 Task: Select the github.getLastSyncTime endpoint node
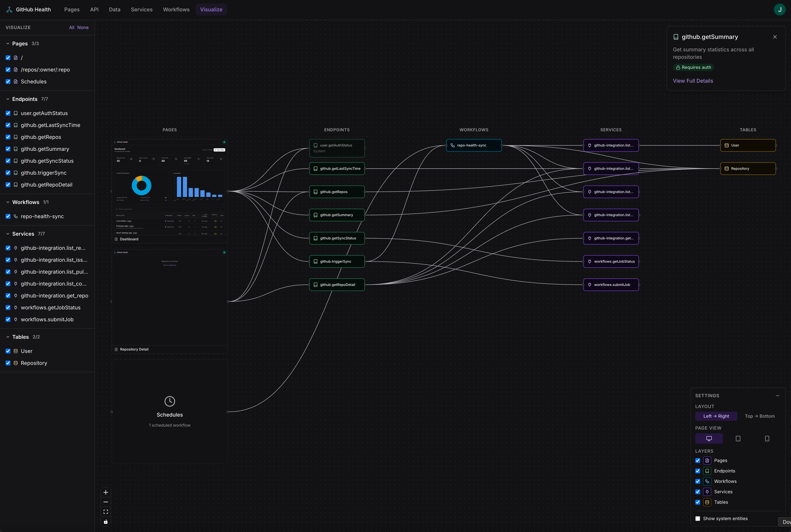click(x=337, y=169)
